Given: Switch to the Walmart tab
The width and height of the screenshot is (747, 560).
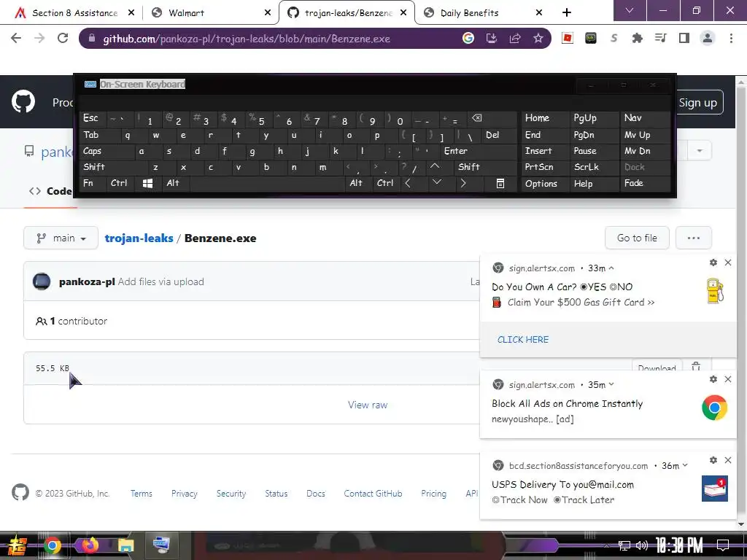Looking at the screenshot, I should (x=209, y=13).
